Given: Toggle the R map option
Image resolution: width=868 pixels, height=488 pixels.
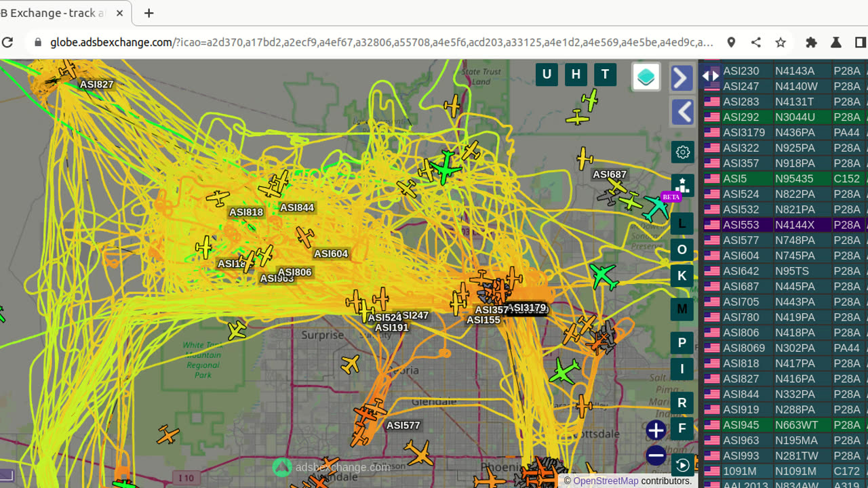Looking at the screenshot, I should [x=682, y=403].
